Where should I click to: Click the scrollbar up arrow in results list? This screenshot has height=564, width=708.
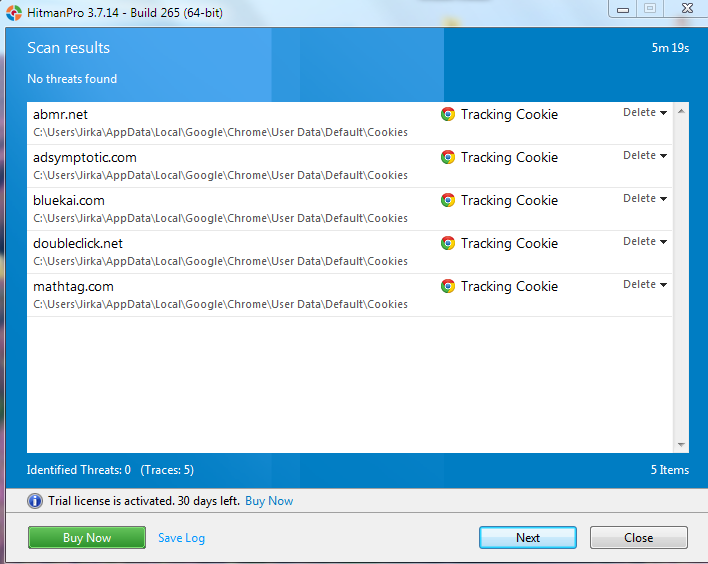(681, 111)
